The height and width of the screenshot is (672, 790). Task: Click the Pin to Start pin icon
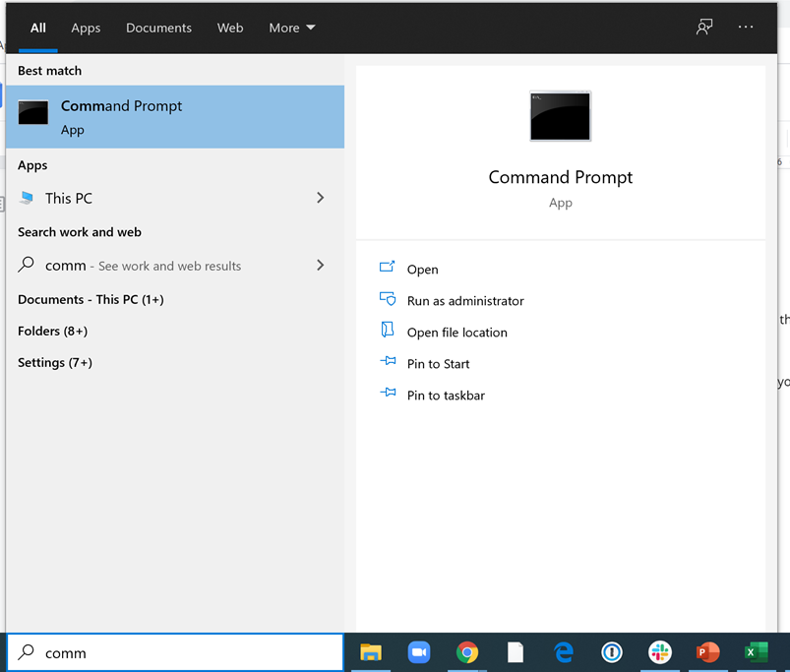(x=388, y=361)
